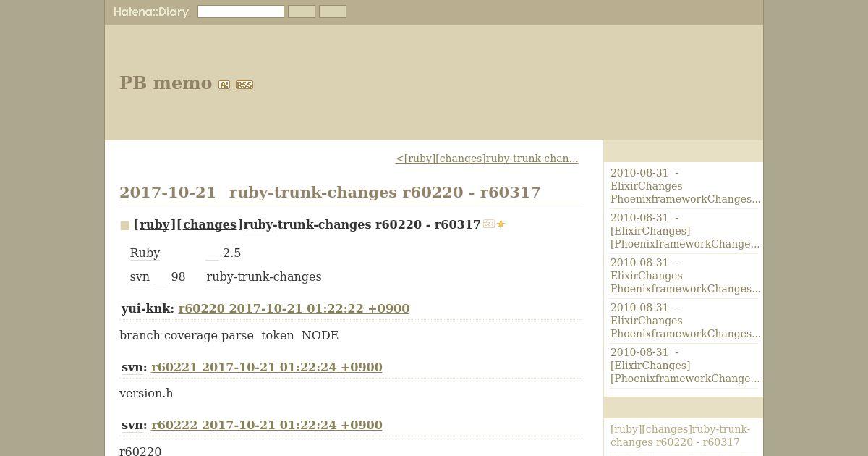Click the Hatena::Diary logo
This screenshot has height=456, width=868.
point(151,12)
